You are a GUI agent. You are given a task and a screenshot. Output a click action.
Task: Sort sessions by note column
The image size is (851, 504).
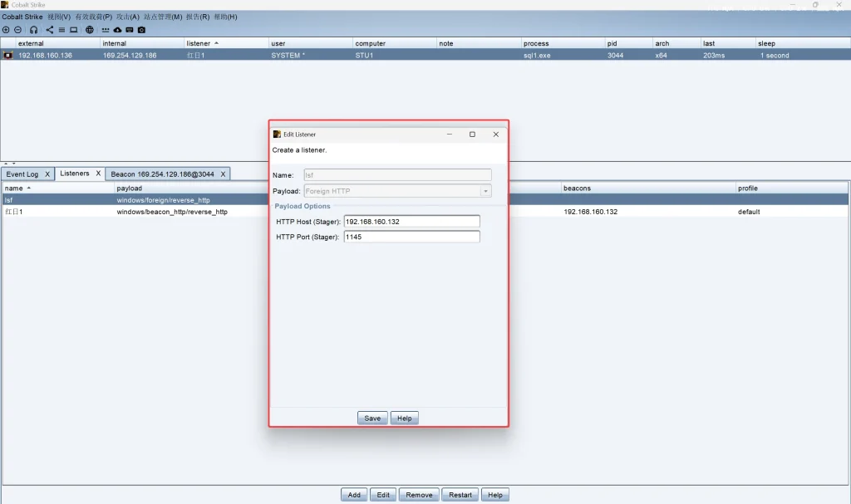(x=480, y=43)
